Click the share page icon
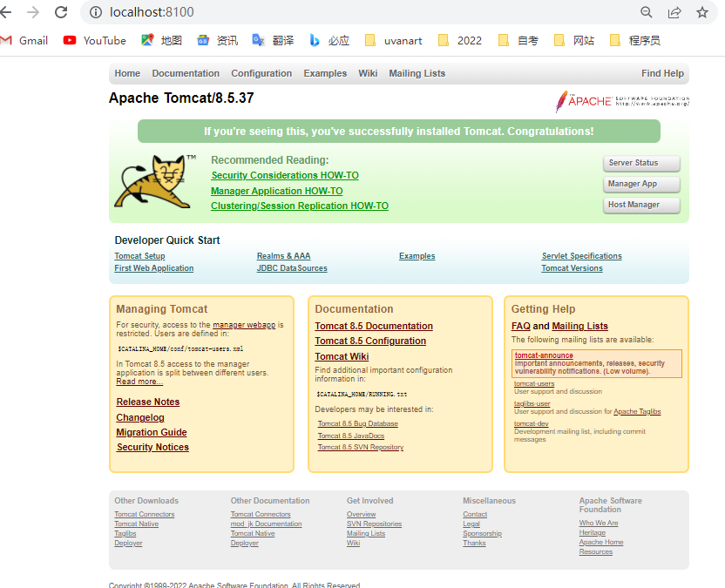Viewport: 725px width, 588px height. click(674, 12)
